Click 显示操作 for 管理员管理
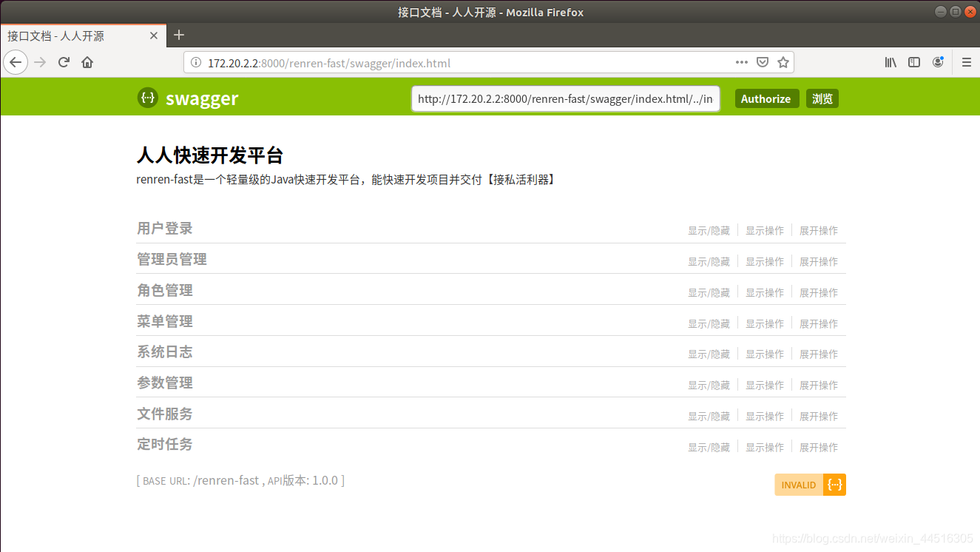This screenshot has width=980, height=552. click(x=765, y=262)
